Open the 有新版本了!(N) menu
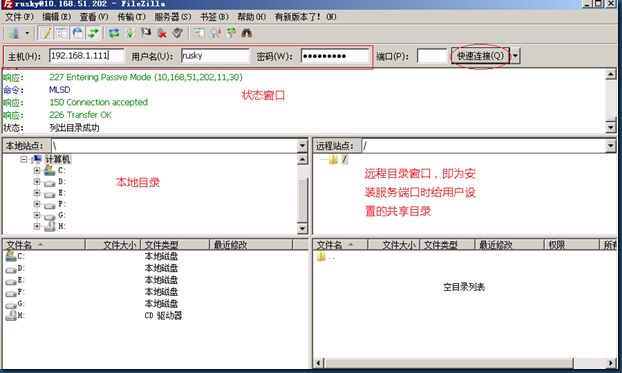Viewport: 622px width, 373px height. pos(305,17)
